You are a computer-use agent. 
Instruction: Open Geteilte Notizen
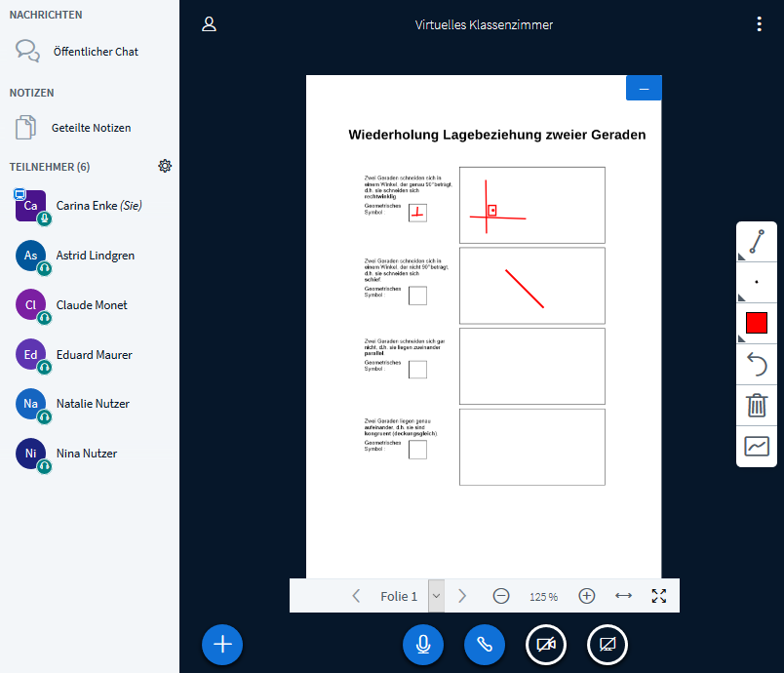pyautogui.click(x=89, y=127)
